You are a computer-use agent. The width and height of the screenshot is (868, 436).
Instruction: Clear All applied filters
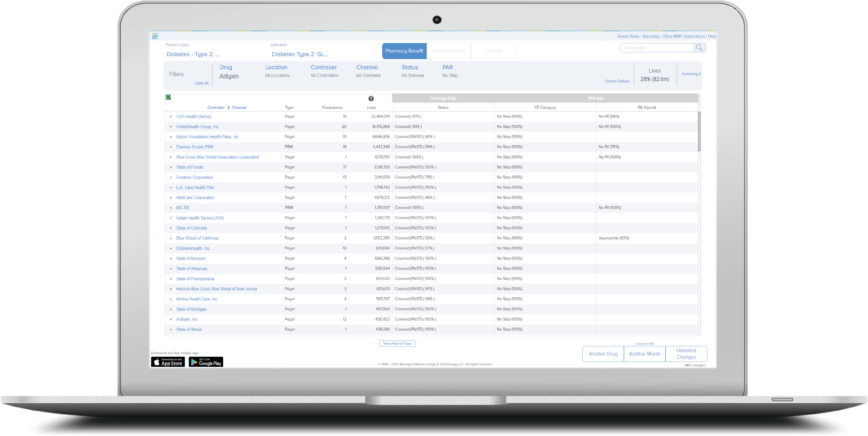click(x=202, y=83)
